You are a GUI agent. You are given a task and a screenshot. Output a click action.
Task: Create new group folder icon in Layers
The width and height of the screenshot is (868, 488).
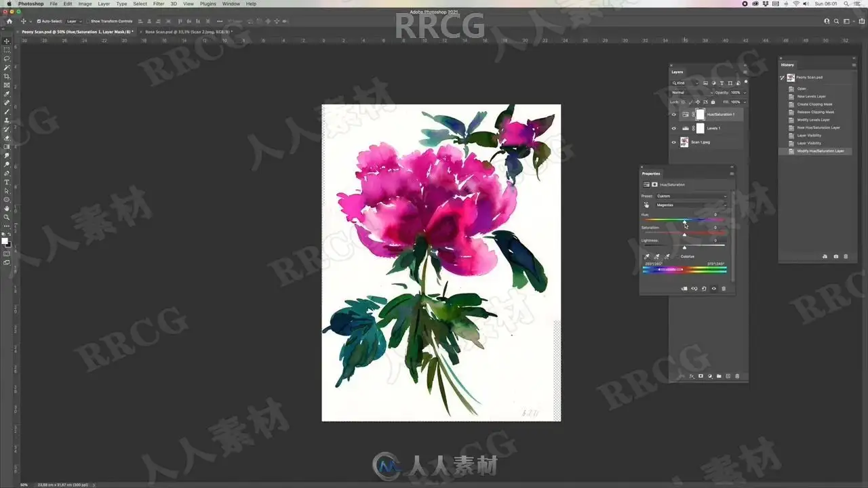click(x=719, y=376)
